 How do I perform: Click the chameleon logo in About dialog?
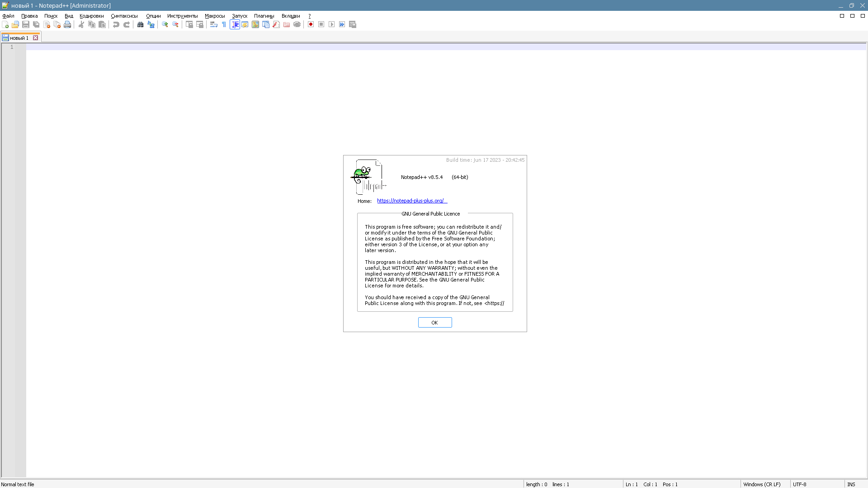368,177
